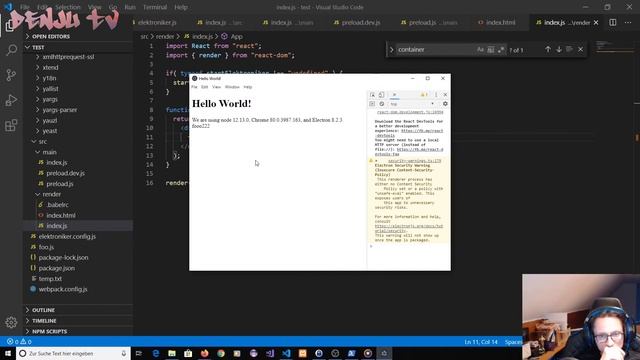Image resolution: width=640 pixels, height=360 pixels.
Task: Open the Source Control view
Action: tap(11, 75)
